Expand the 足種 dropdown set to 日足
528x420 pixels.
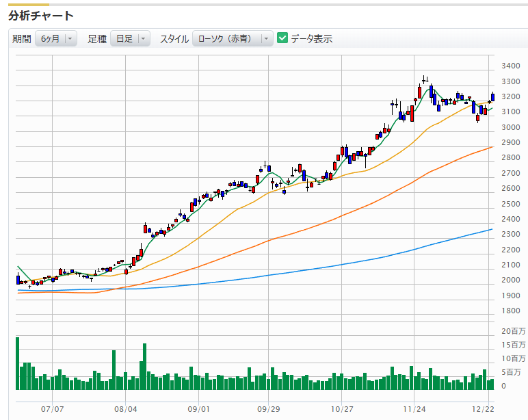pos(130,39)
